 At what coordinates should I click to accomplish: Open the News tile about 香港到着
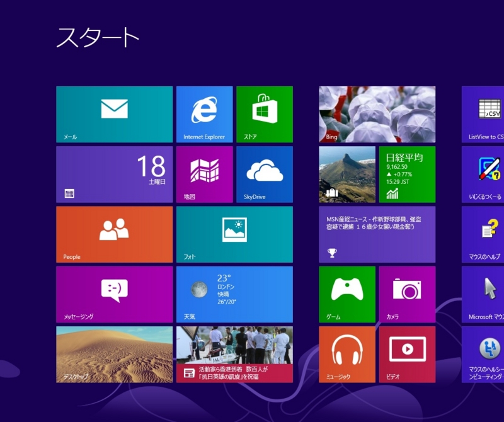tap(234, 355)
